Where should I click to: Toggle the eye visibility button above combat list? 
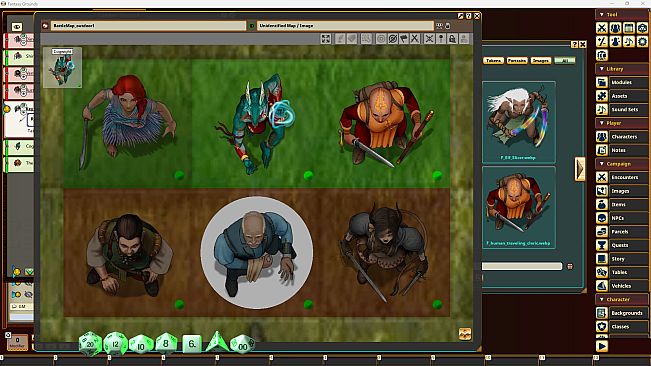tap(17, 27)
